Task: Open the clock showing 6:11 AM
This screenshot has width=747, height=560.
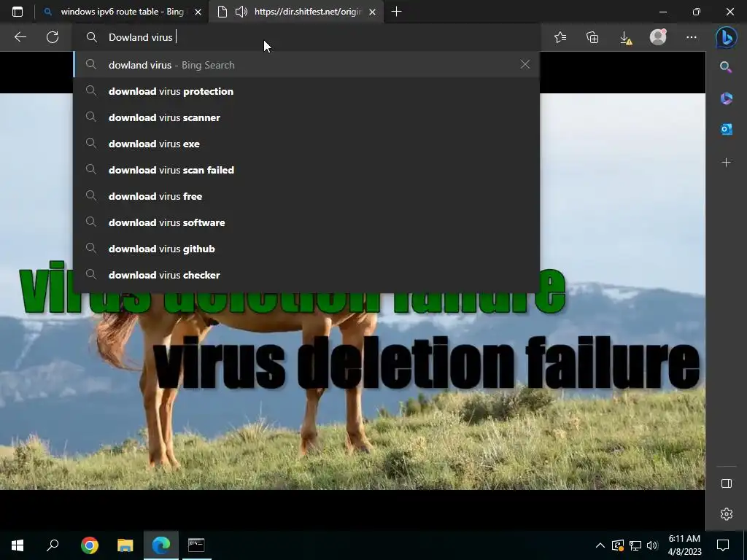Action: click(x=684, y=545)
